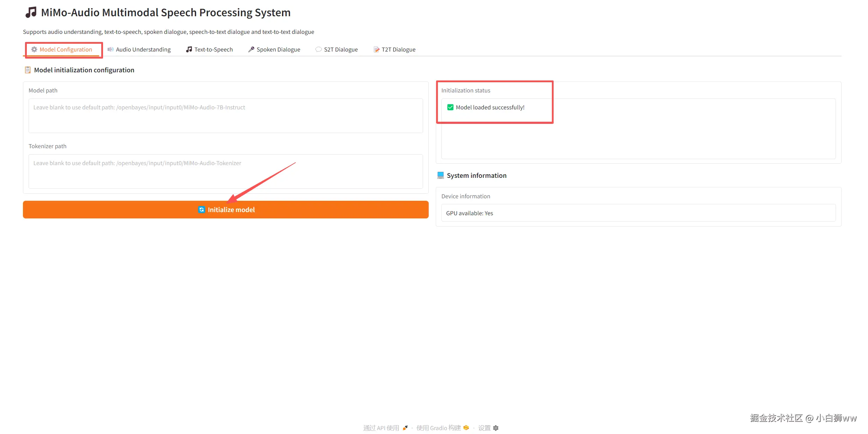Open the Audio Understanding tab
Screen dimensions: 868x434
(143, 49)
